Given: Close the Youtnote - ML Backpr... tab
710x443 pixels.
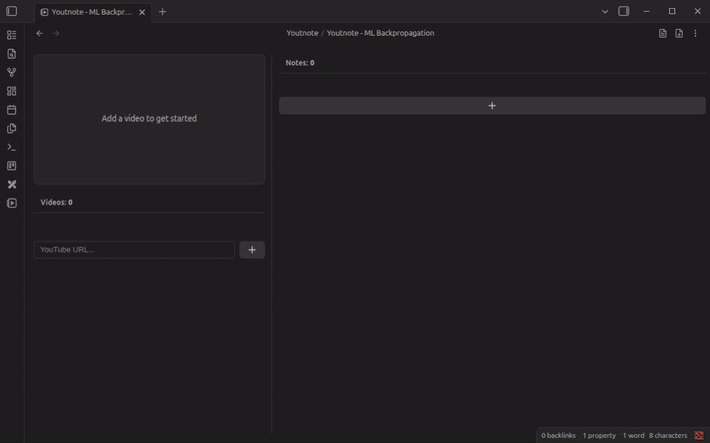Looking at the screenshot, I should point(142,12).
